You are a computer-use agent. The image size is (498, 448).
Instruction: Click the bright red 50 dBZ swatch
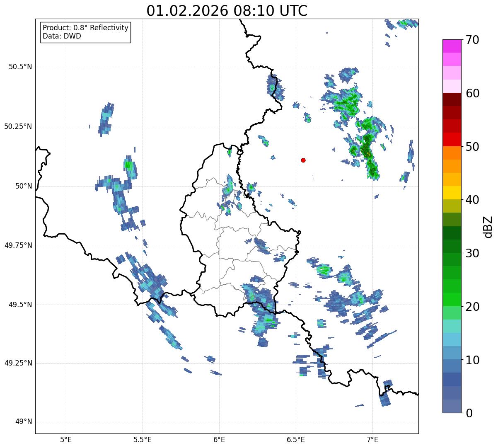coord(452,140)
